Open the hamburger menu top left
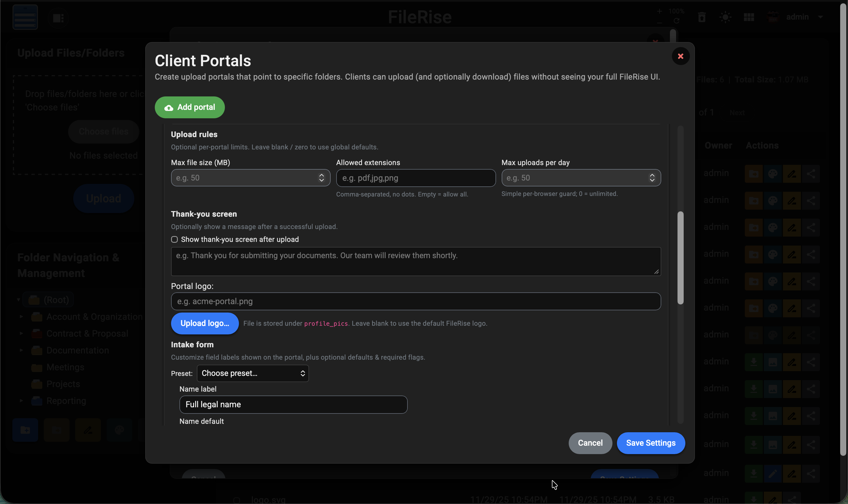 25,17
